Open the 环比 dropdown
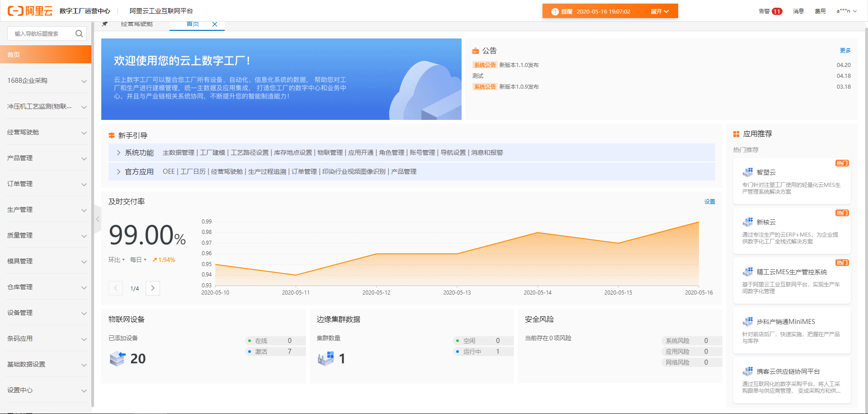This screenshot has width=868, height=414. point(117,260)
